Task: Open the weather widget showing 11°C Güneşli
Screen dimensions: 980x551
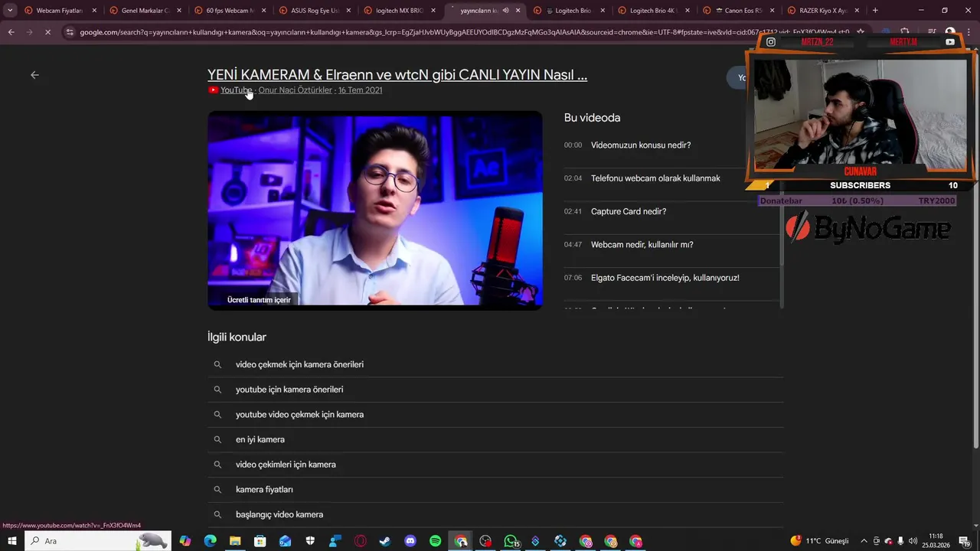Action: tap(819, 541)
